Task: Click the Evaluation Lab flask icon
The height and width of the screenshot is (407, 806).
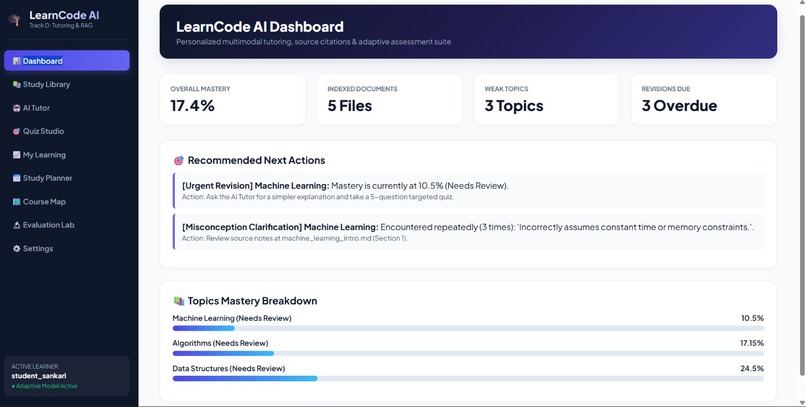Action: 16,225
